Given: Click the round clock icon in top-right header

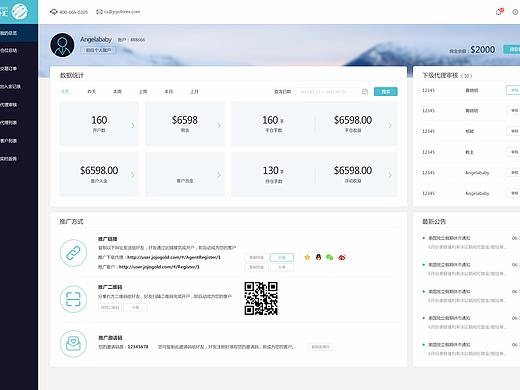Looking at the screenshot, I should click(x=516, y=12).
